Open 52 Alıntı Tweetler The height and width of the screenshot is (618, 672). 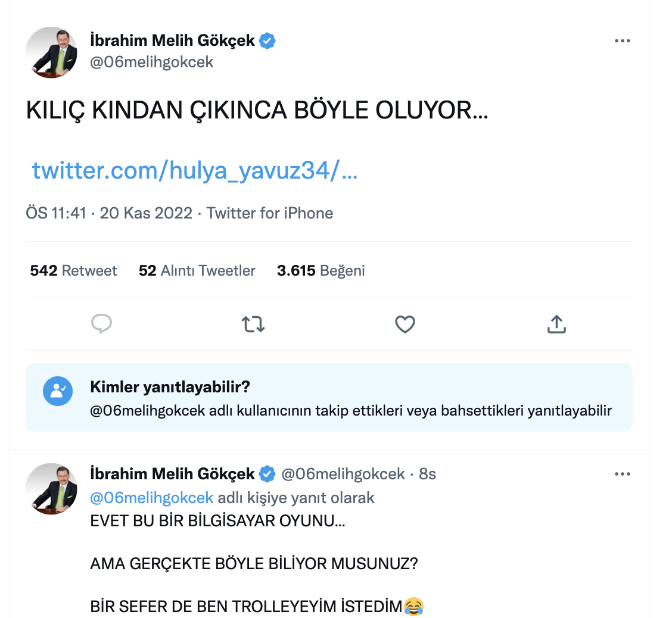[x=197, y=270]
